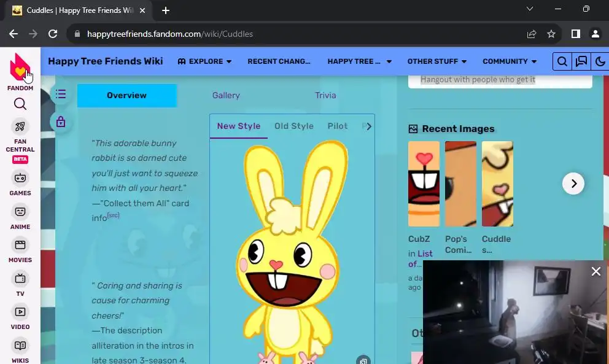Select the Old Style image tab
Image resolution: width=609 pixels, height=364 pixels.
(294, 126)
